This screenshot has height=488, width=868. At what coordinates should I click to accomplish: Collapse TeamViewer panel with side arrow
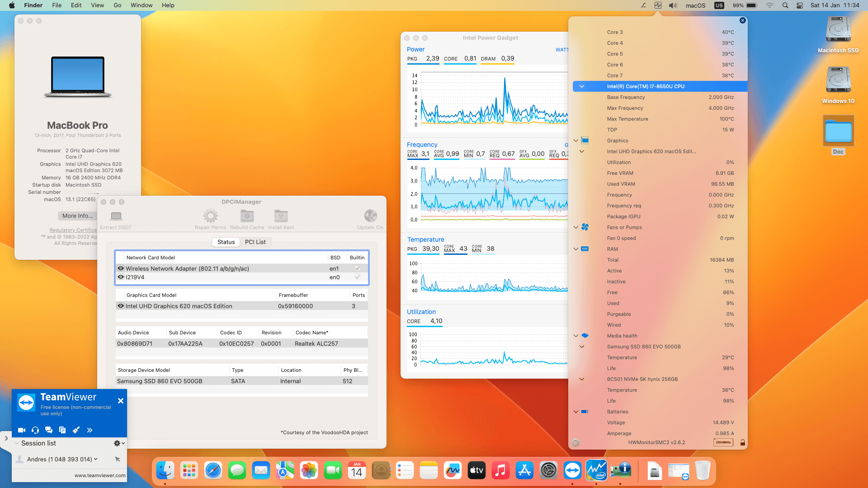click(x=6, y=438)
